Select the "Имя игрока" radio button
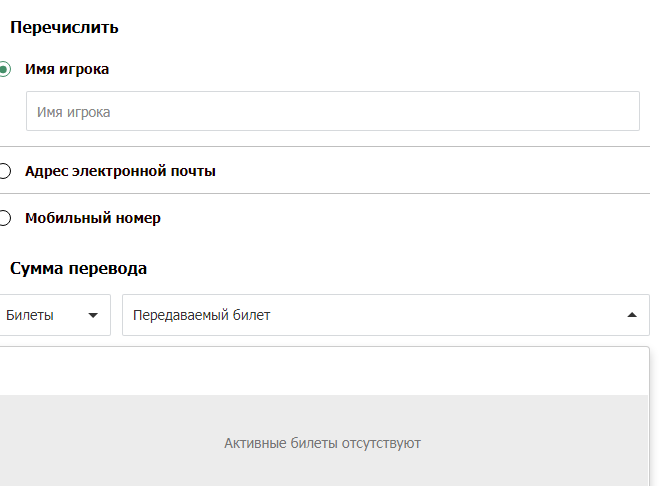The height and width of the screenshot is (486, 660). 5,70
